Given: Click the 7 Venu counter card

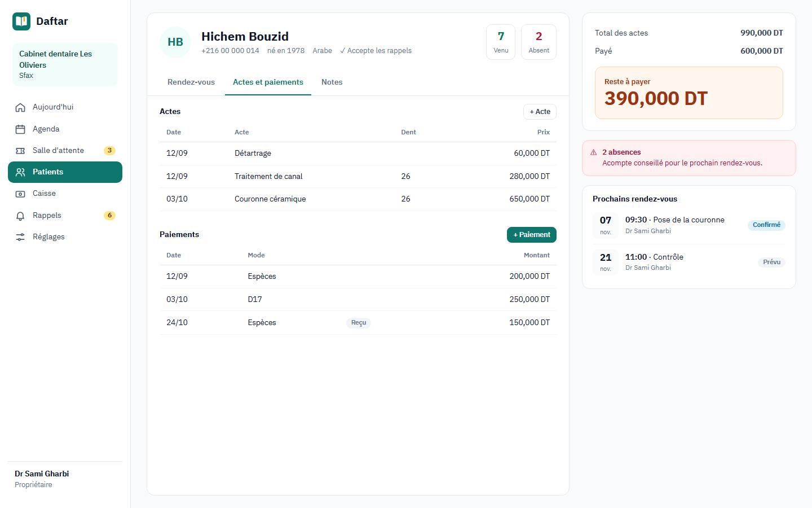Looking at the screenshot, I should tap(501, 42).
